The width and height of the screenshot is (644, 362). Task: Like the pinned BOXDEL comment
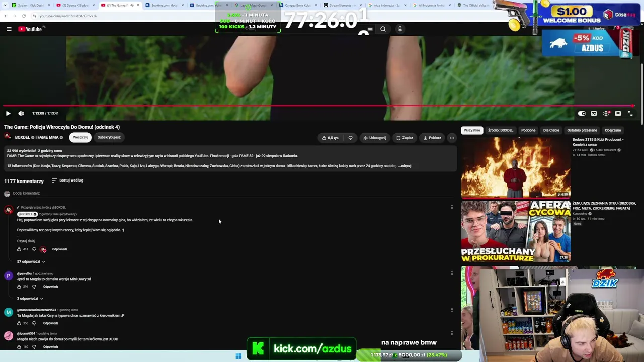coord(19,249)
